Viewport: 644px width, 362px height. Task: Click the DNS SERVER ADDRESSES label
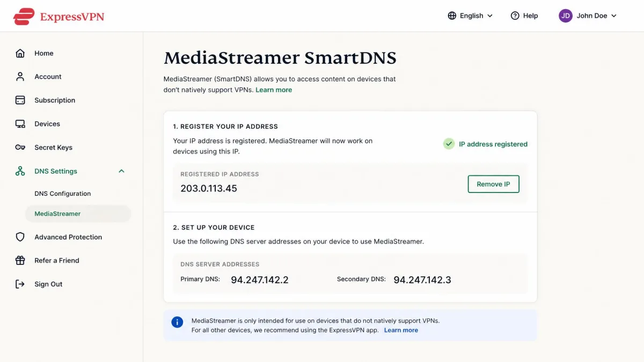(220, 264)
